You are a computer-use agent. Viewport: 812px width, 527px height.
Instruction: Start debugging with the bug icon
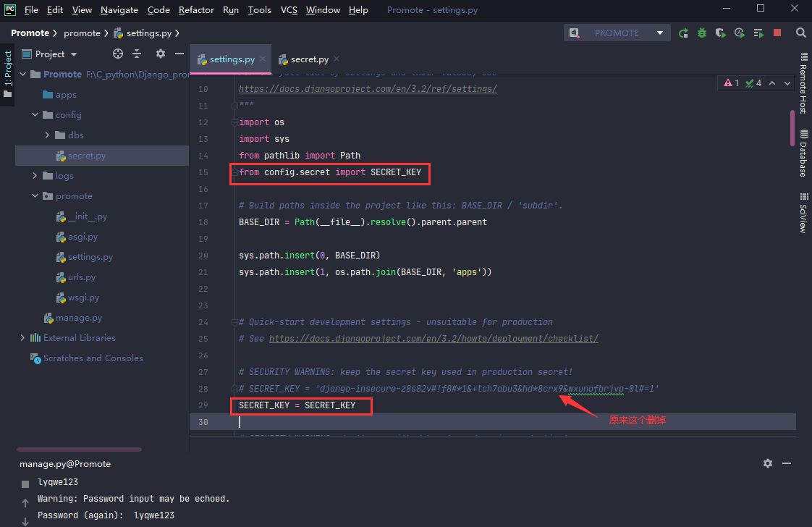tap(702, 33)
